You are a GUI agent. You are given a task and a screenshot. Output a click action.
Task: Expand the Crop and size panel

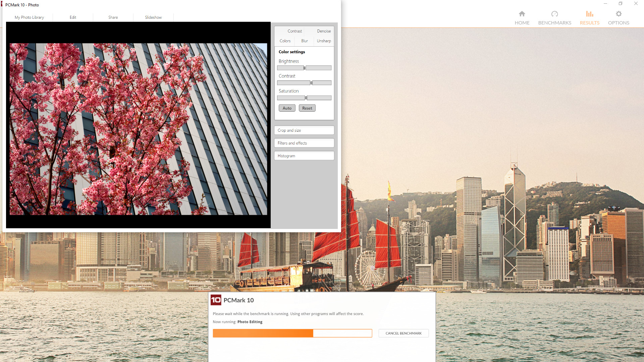[x=304, y=130]
